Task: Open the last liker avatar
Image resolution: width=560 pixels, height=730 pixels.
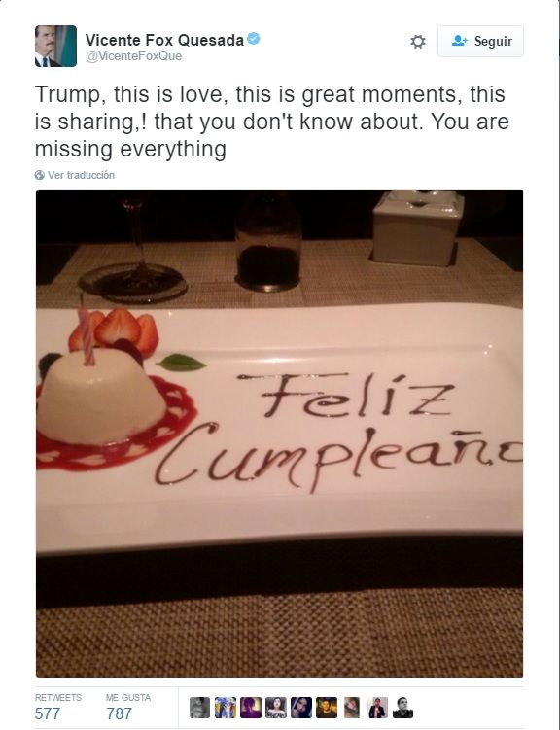Action: point(402,708)
